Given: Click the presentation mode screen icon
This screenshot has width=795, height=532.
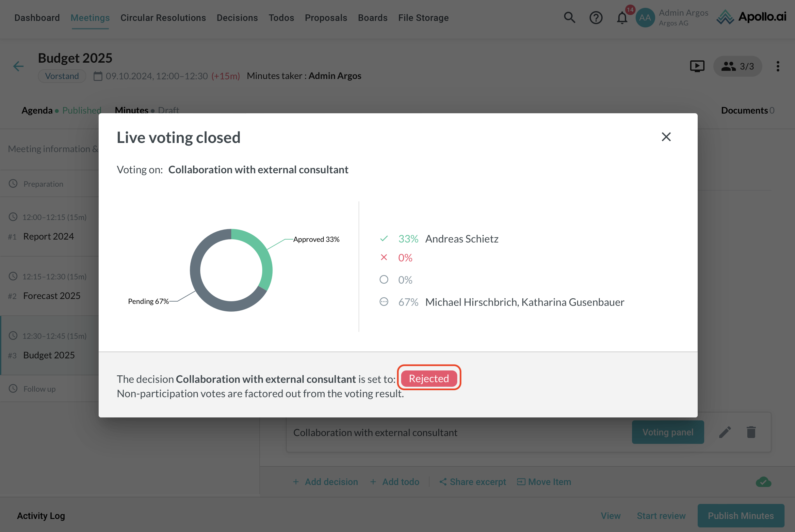Looking at the screenshot, I should [697, 66].
